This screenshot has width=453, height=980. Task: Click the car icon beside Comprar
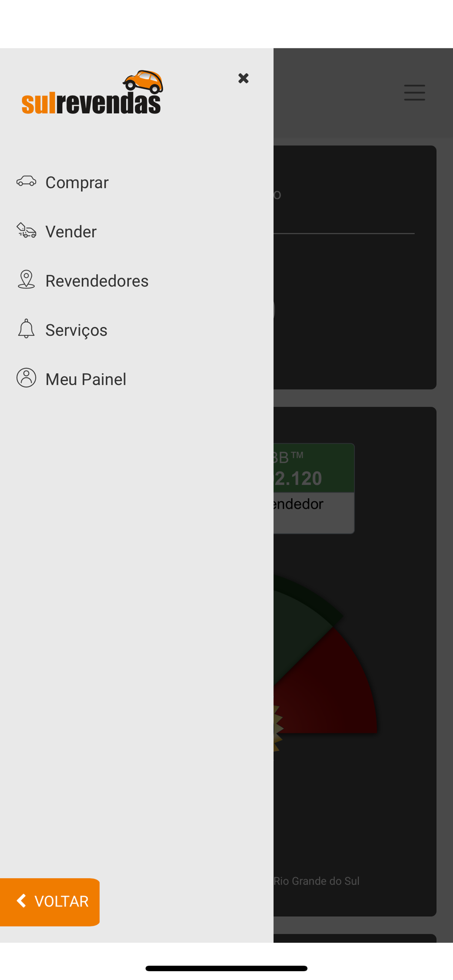[x=26, y=182]
